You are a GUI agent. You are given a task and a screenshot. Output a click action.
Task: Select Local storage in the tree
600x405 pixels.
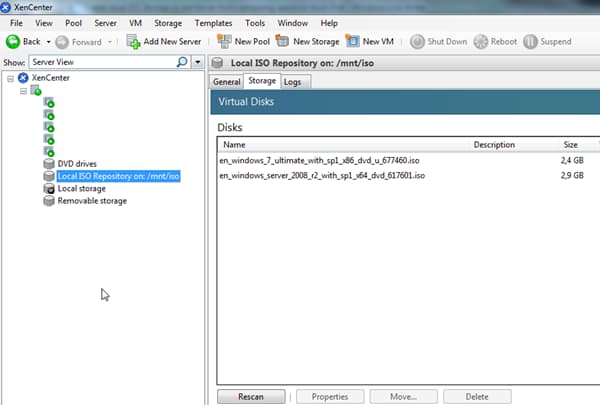[x=82, y=189]
